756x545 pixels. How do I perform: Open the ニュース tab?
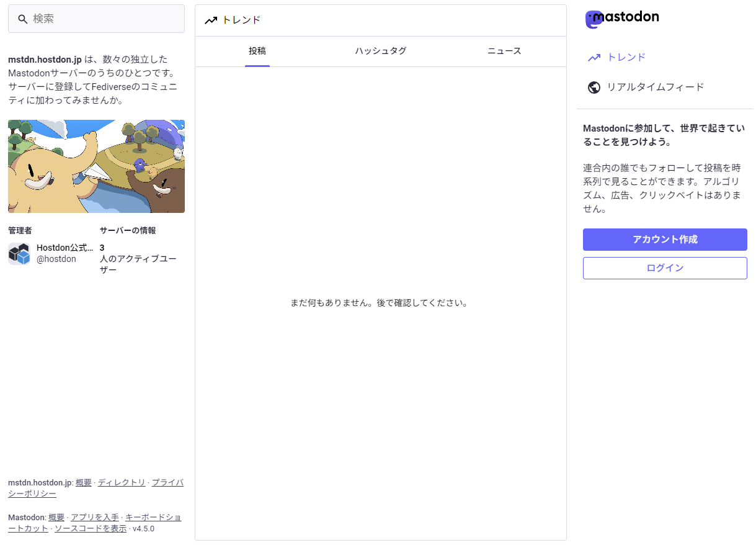[x=504, y=52]
